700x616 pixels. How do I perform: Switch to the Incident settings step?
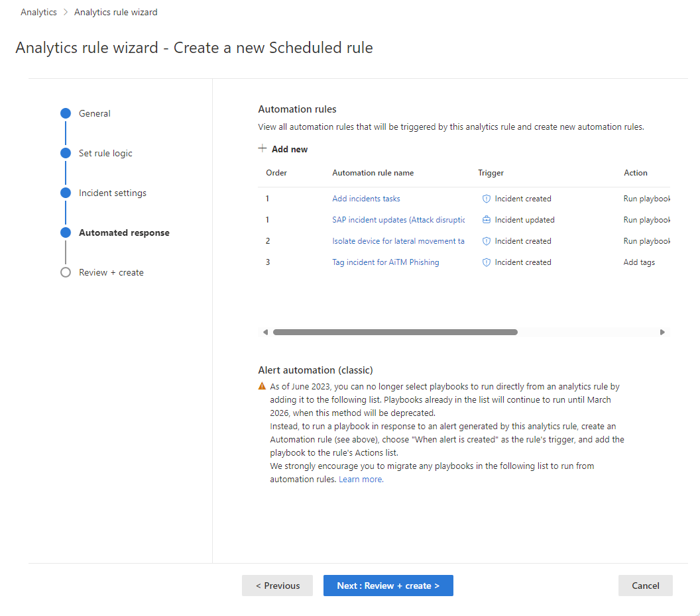click(65, 192)
